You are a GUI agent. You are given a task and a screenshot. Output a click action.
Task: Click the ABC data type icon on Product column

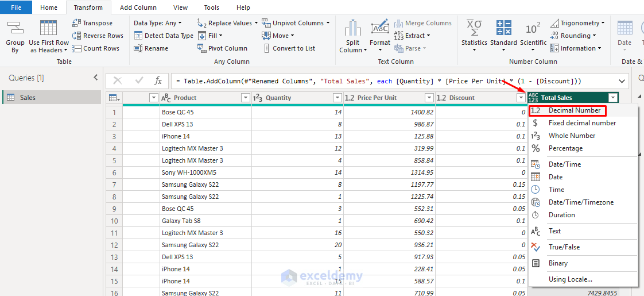pos(166,98)
